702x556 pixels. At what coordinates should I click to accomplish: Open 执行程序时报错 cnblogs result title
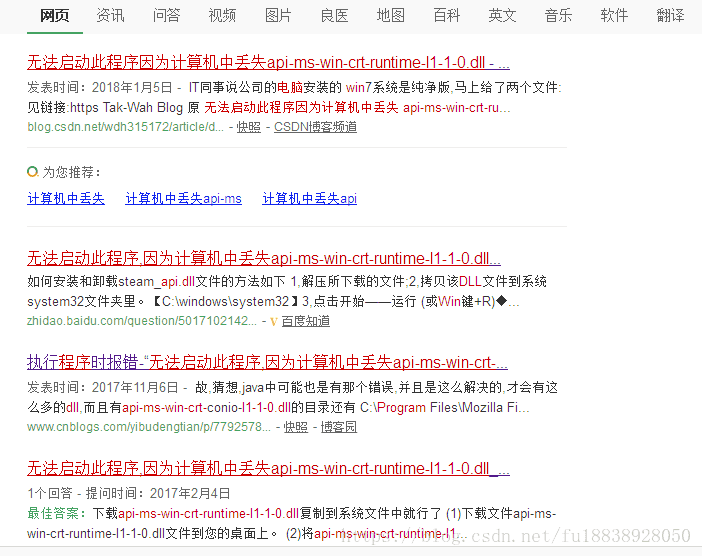click(x=267, y=362)
